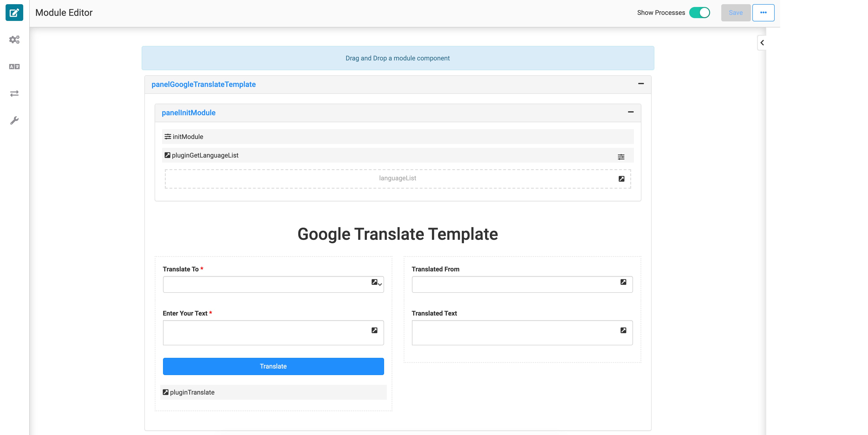Image resolution: width=868 pixels, height=435 pixels.
Task: Click the Translated Text textarea
Action: click(x=522, y=333)
